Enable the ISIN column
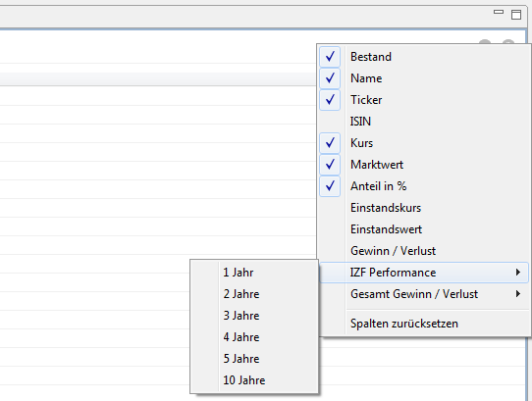The height and width of the screenshot is (401, 532). pos(360,122)
